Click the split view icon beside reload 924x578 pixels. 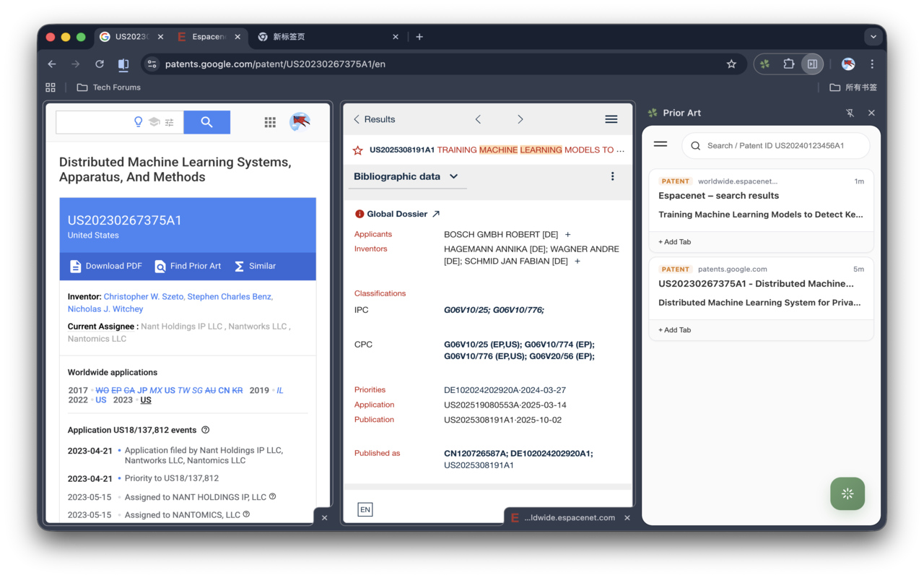tap(123, 64)
